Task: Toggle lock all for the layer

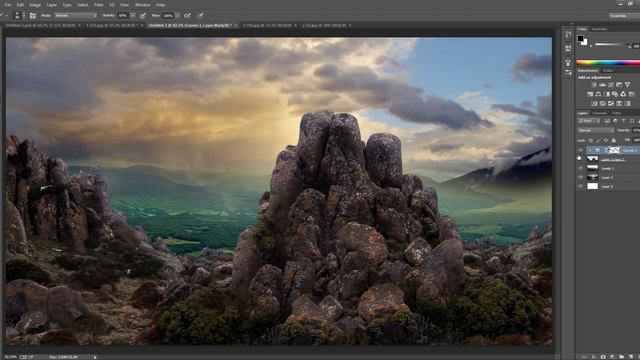Action: (x=613, y=140)
